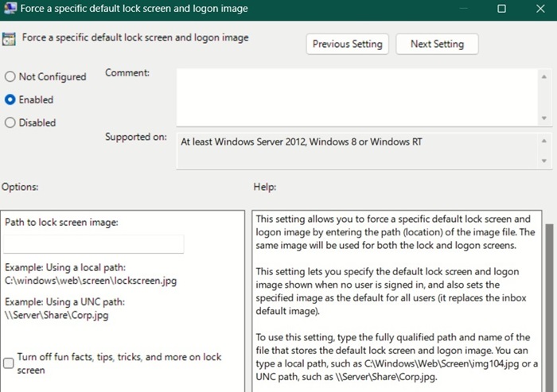This screenshot has width=557, height=392.
Task: Click the heading text beside policy icon
Action: pos(135,37)
